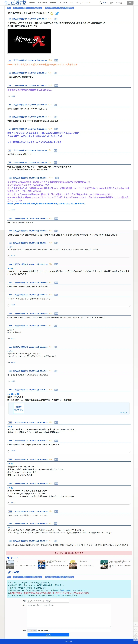138x644 pixels.
Task: Click the animan logo to go home
Action: [x=15, y=3]
